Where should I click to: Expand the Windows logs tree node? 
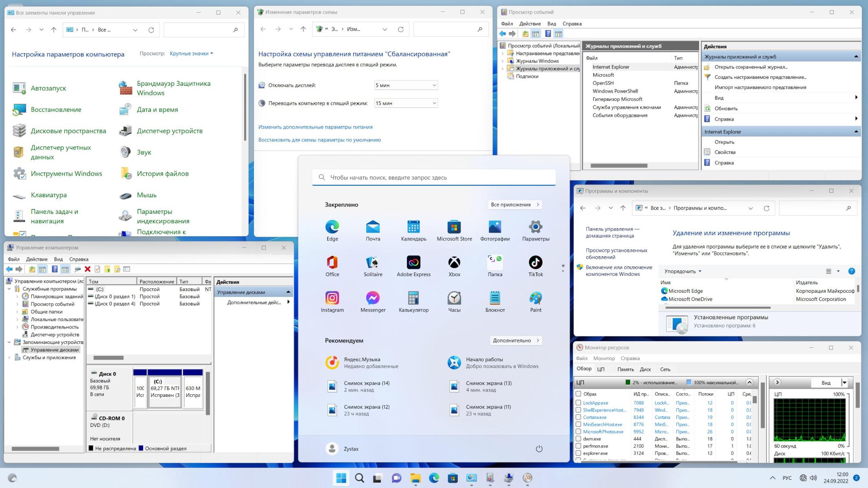pos(503,61)
